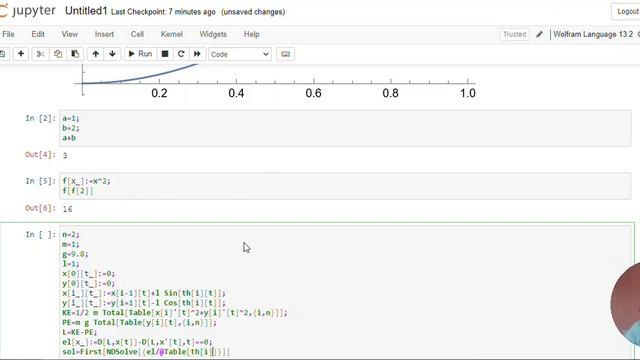Open the View menu
640x360 pixels.
pyautogui.click(x=69, y=34)
